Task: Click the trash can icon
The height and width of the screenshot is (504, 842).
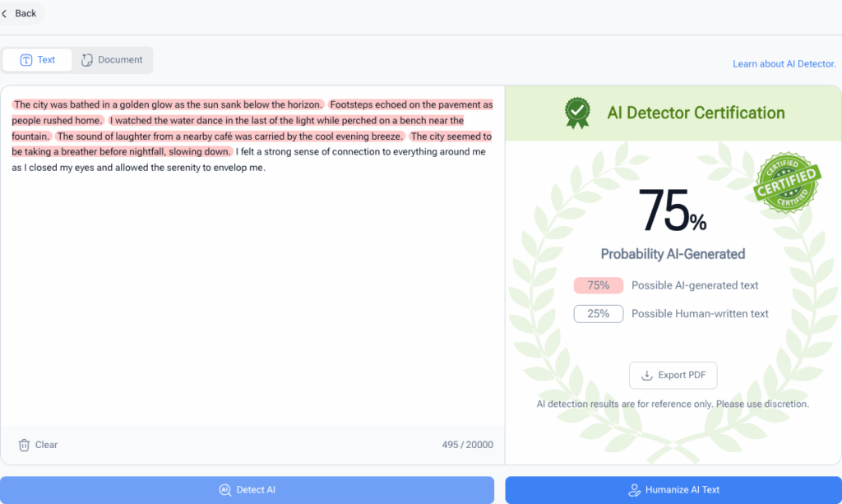Action: click(x=24, y=445)
